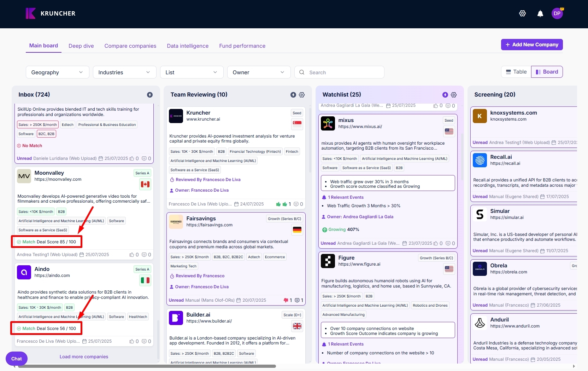Click Moonvalley Match Deal Score 85/100

47,242
